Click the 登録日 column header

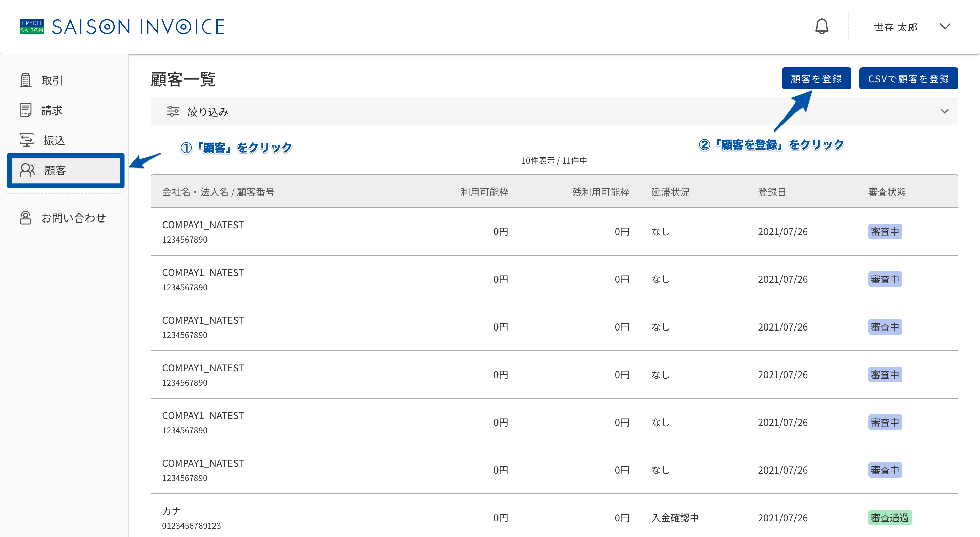pos(772,192)
